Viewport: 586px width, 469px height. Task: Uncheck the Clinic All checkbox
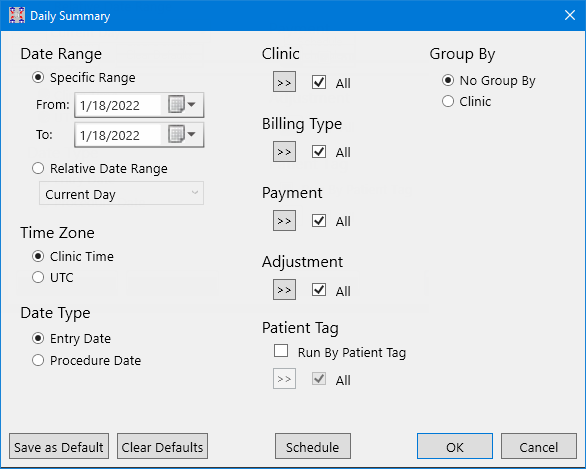319,82
